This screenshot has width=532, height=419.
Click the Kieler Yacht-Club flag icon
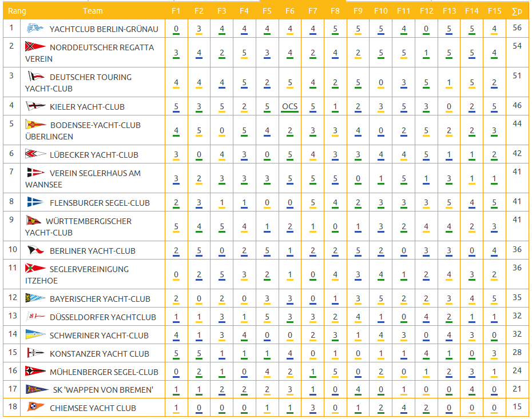35,106
